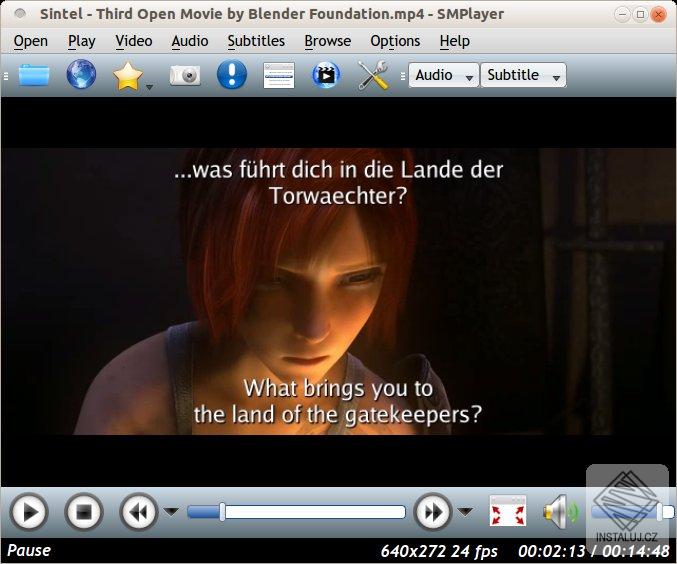
Task: Click the Pause status text
Action: point(29,550)
